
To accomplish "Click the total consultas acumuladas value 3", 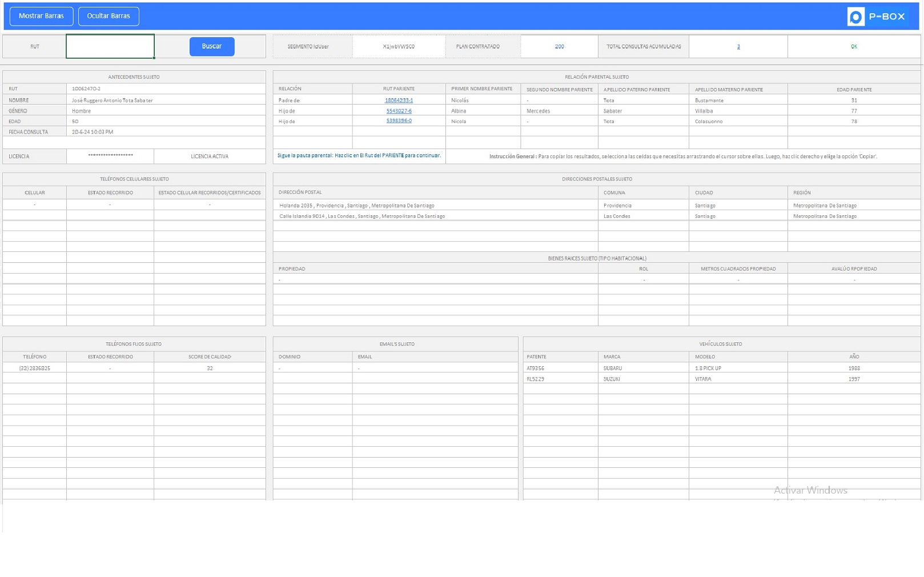I will point(738,46).
